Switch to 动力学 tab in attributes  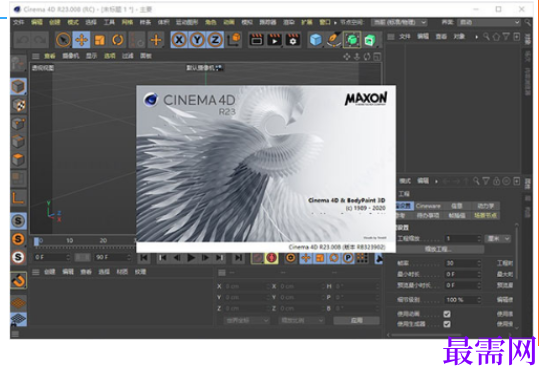coord(485,206)
